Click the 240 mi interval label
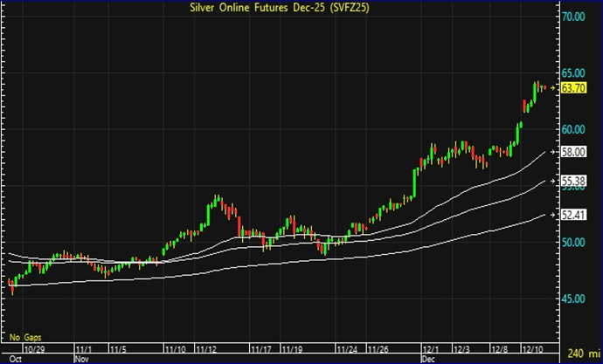 tap(582, 354)
